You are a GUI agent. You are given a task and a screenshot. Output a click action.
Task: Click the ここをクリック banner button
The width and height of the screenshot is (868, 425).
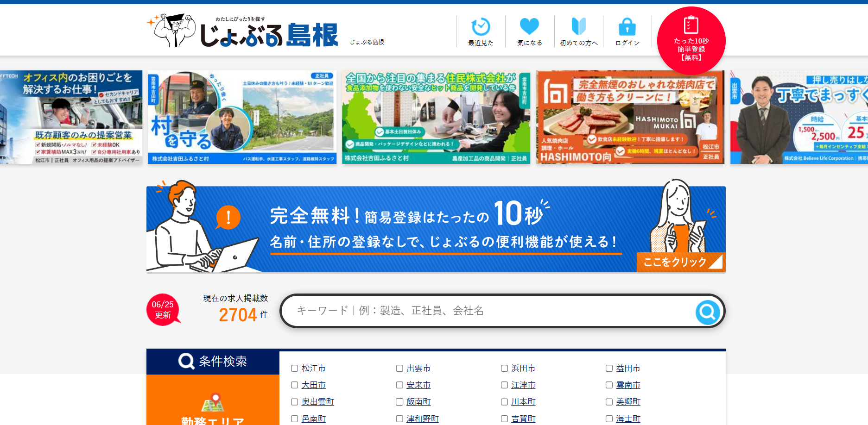(x=680, y=262)
